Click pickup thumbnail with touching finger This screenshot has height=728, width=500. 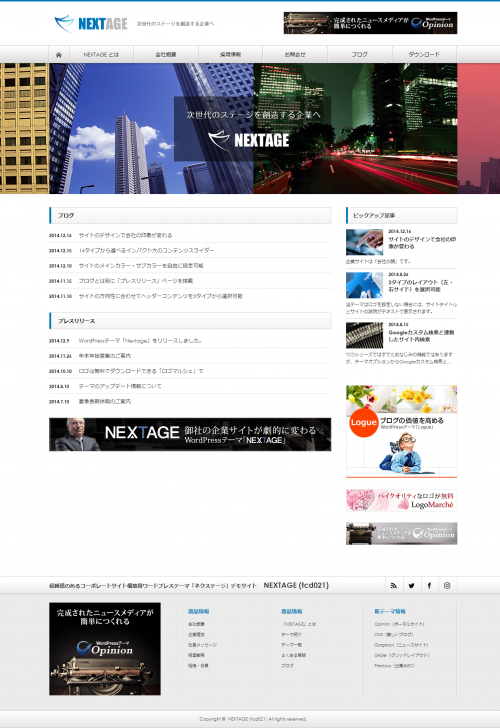(364, 242)
